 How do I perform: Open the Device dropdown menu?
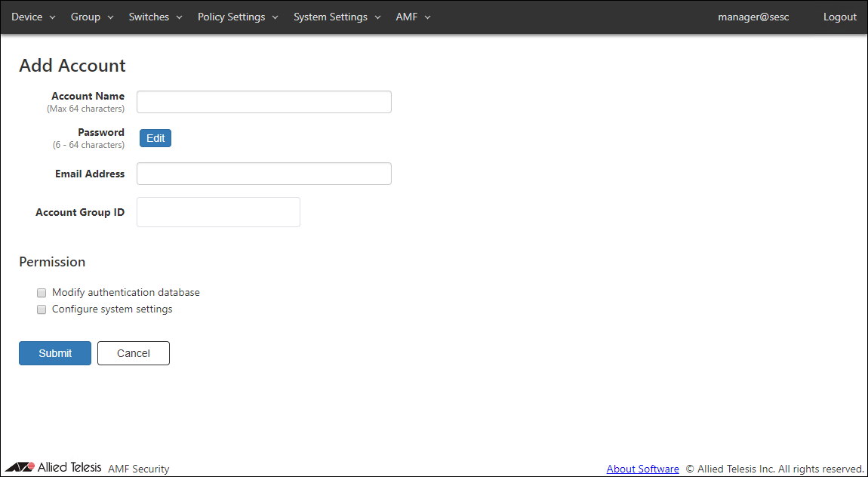pos(33,17)
